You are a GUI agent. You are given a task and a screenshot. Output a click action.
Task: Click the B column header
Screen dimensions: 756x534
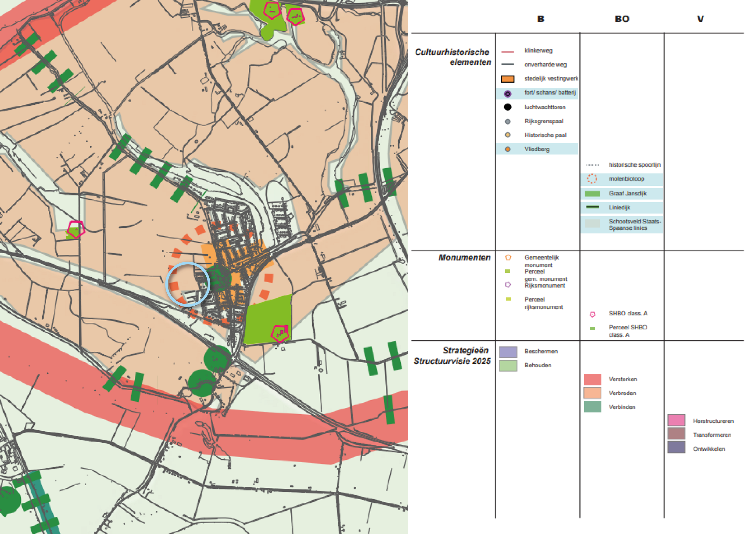pyautogui.click(x=540, y=19)
